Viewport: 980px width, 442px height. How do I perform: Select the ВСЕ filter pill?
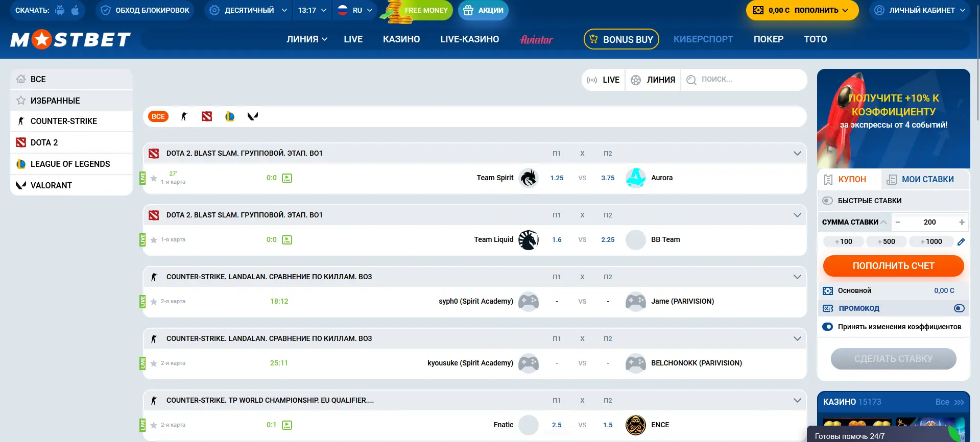tap(158, 116)
